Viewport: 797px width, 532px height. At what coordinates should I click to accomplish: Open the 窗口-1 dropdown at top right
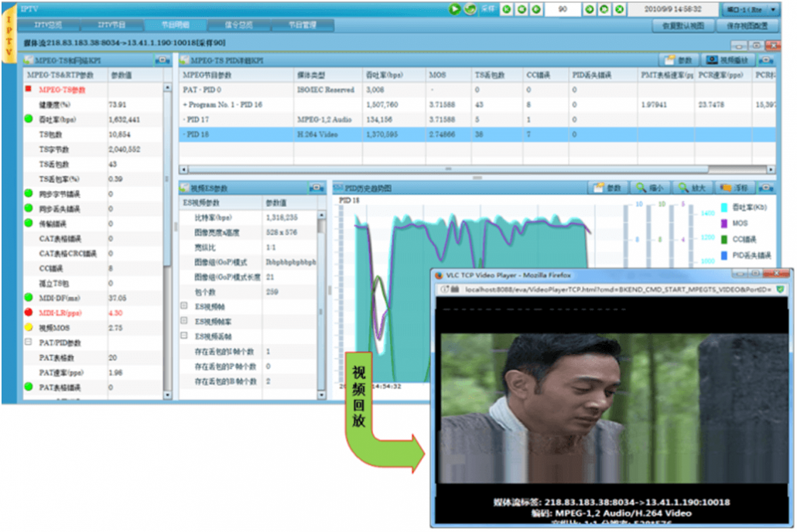pyautogui.click(x=751, y=9)
